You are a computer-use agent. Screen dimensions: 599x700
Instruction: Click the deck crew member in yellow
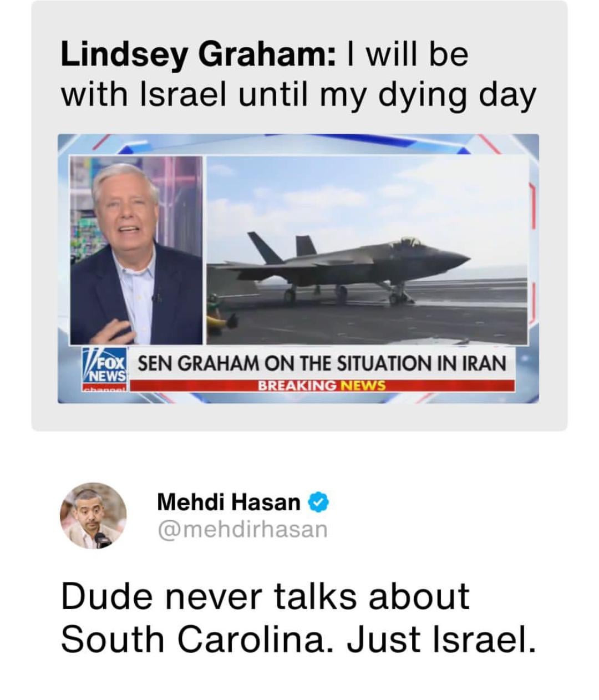coord(217,318)
